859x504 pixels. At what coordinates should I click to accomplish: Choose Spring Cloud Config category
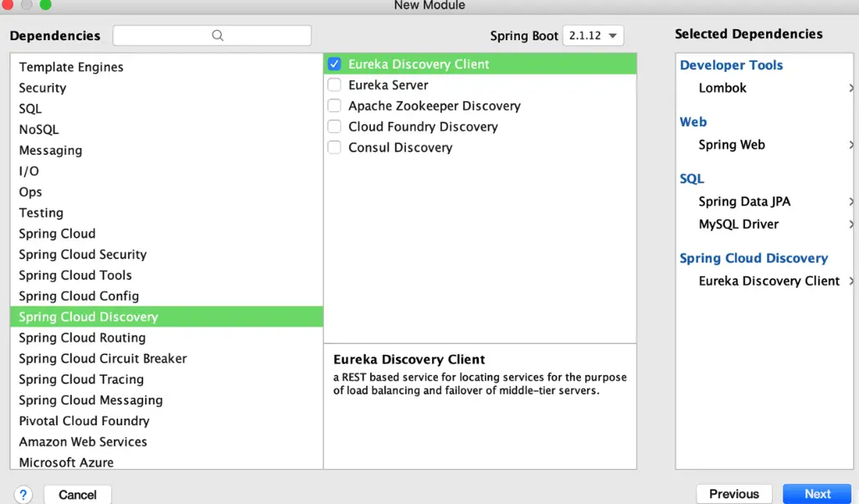pyautogui.click(x=167, y=296)
